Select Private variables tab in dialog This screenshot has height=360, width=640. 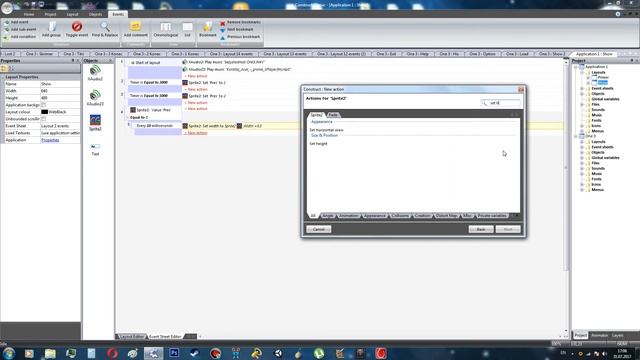492,216
